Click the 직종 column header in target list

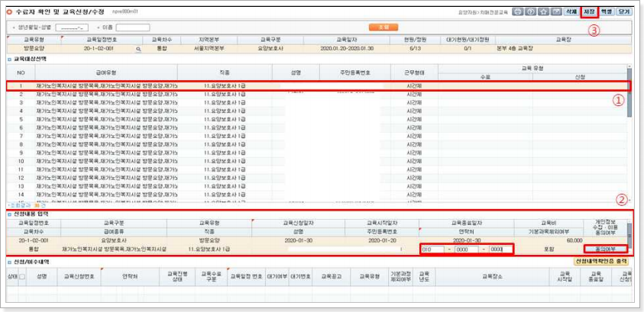point(225,72)
